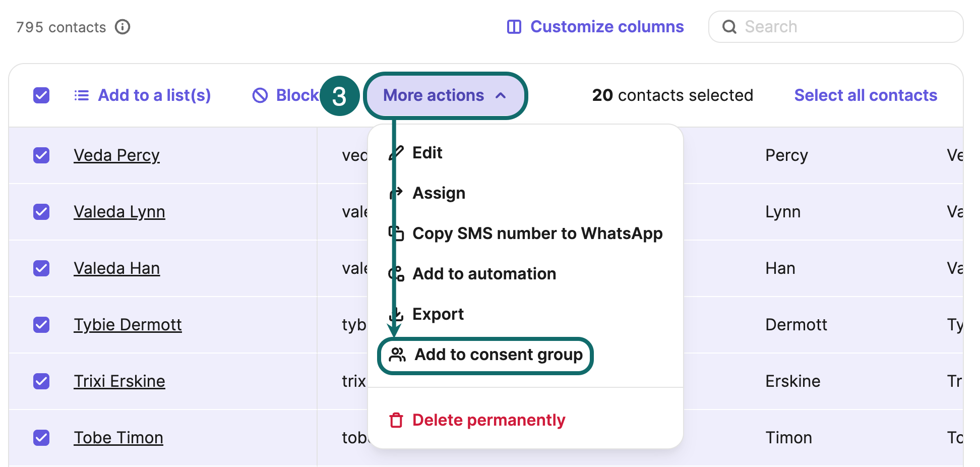Click the info icon beside 795 contacts
This screenshot has width=980, height=467.
point(122,27)
